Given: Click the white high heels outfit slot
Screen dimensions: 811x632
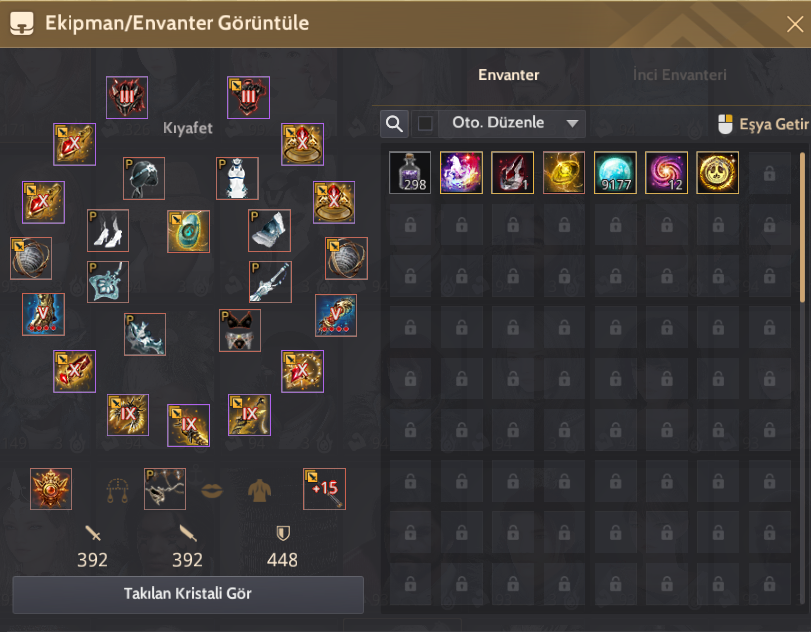Looking at the screenshot, I should pyautogui.click(x=108, y=230).
